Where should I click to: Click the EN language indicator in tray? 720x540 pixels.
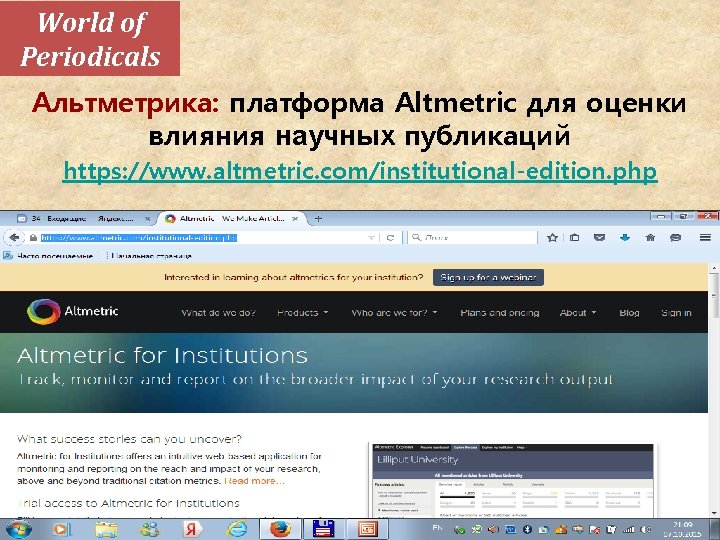coord(437,528)
